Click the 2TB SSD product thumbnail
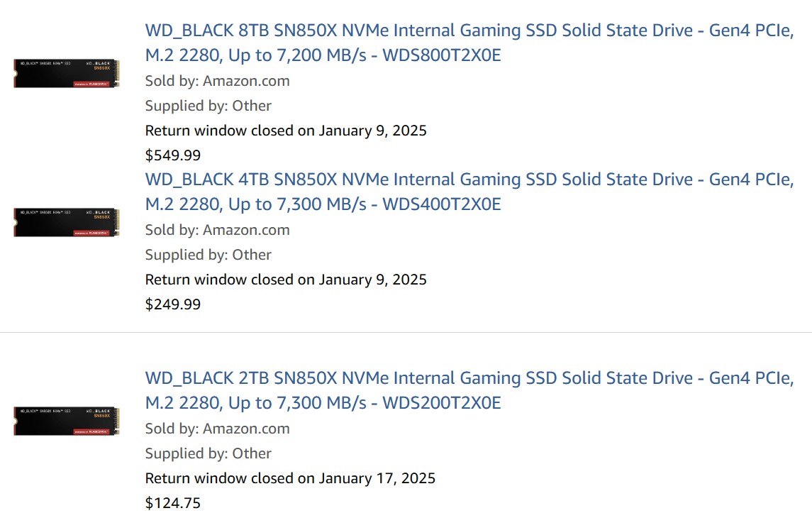 click(x=67, y=421)
